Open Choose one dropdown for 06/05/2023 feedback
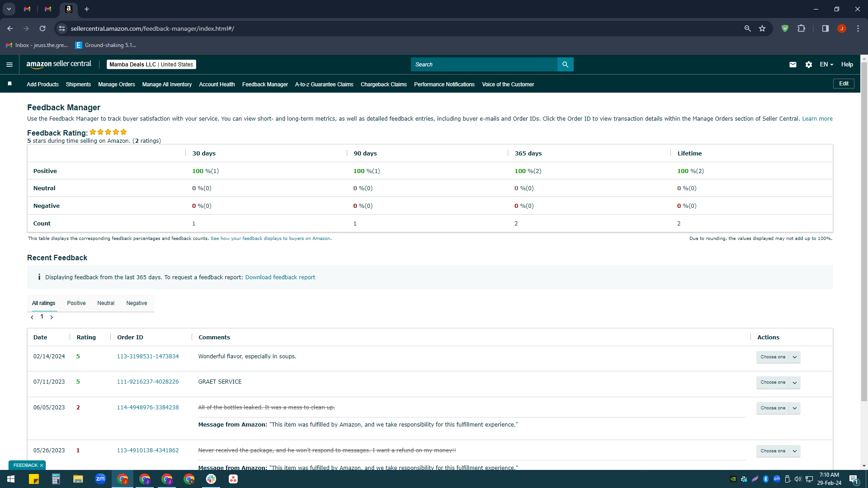This screenshot has height=488, width=868. (x=778, y=408)
